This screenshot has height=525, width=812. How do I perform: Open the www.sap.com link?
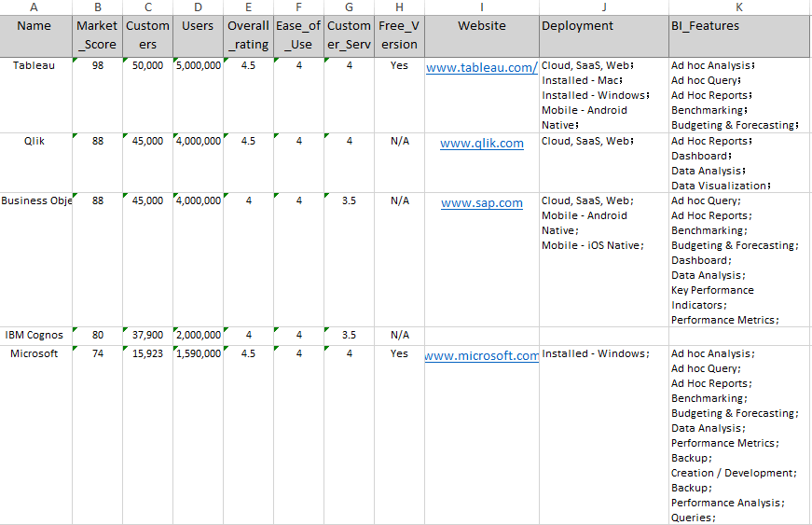[x=481, y=203]
